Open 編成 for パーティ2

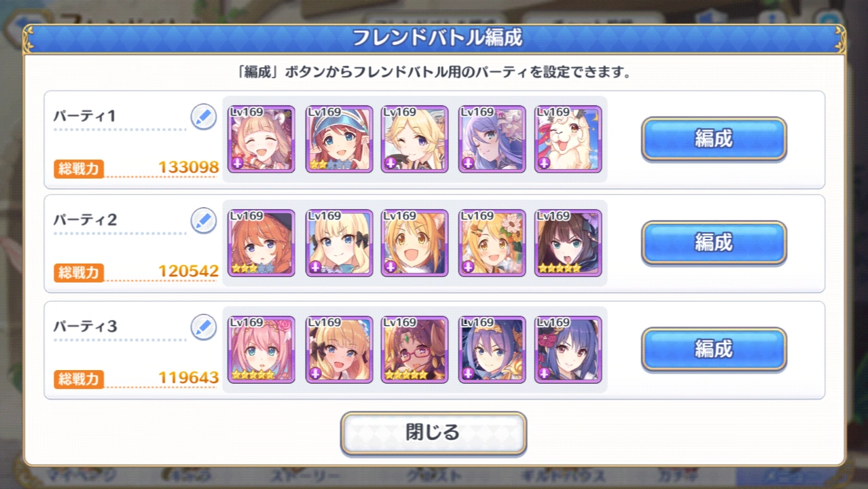coord(714,242)
